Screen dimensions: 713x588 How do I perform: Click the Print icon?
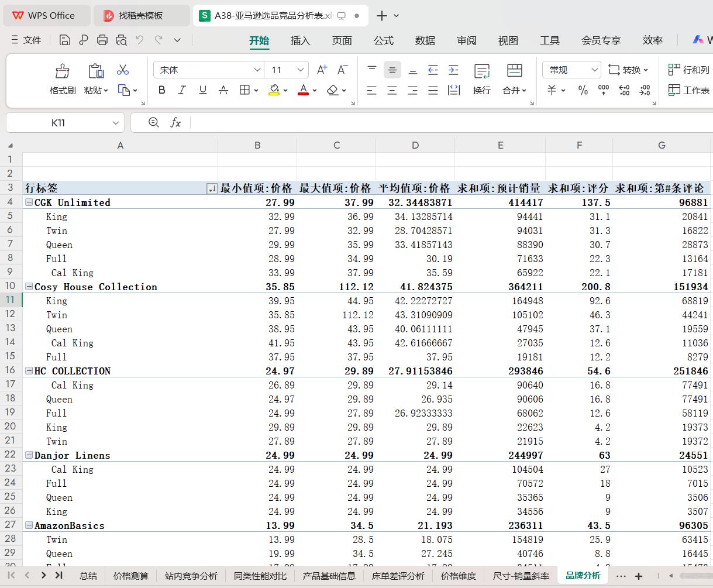coord(102,40)
